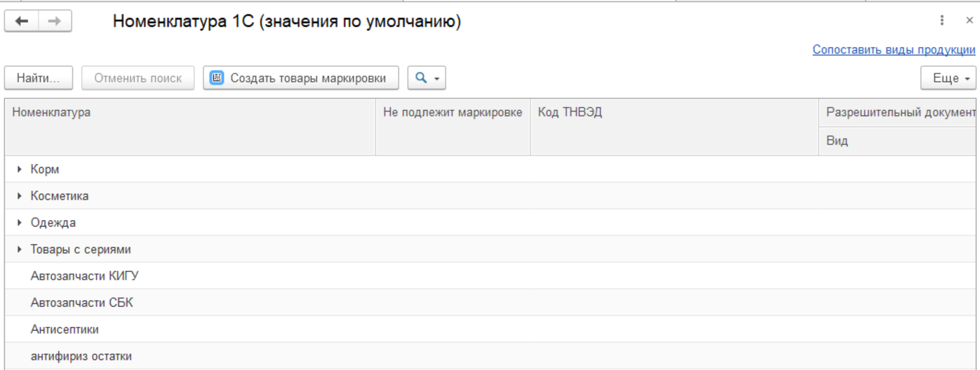Image resolution: width=980 pixels, height=370 pixels.
Task: Expand the Корм group
Action: tap(20, 169)
